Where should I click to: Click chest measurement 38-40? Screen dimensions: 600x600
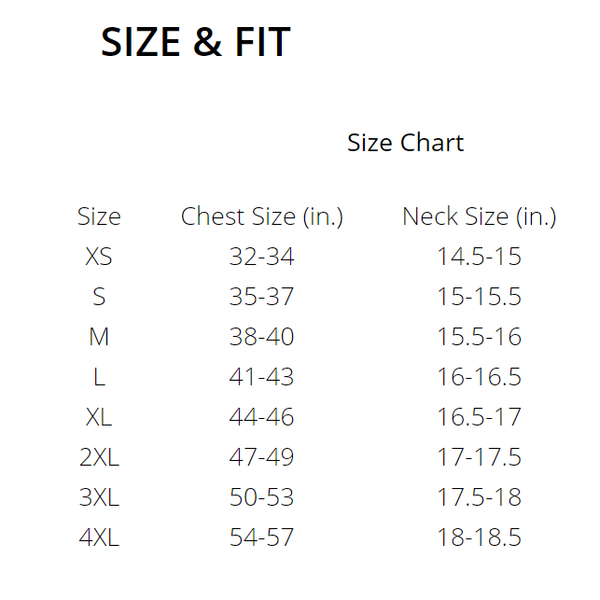(262, 337)
